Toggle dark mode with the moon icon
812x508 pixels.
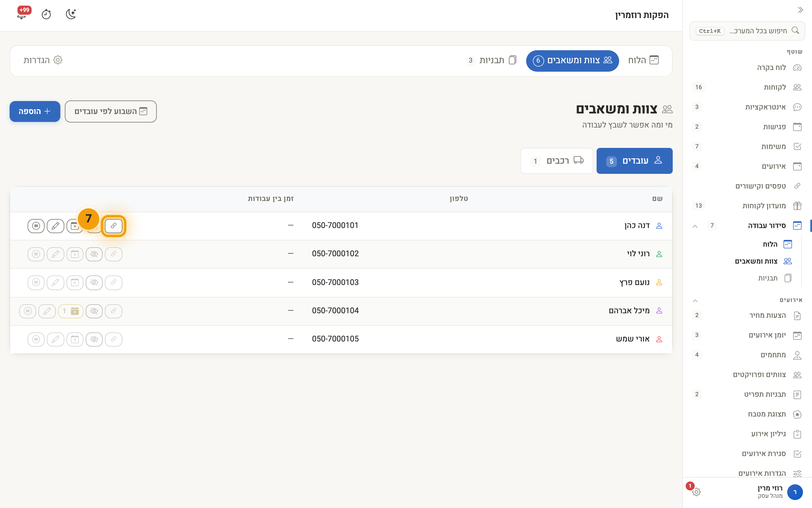click(71, 14)
